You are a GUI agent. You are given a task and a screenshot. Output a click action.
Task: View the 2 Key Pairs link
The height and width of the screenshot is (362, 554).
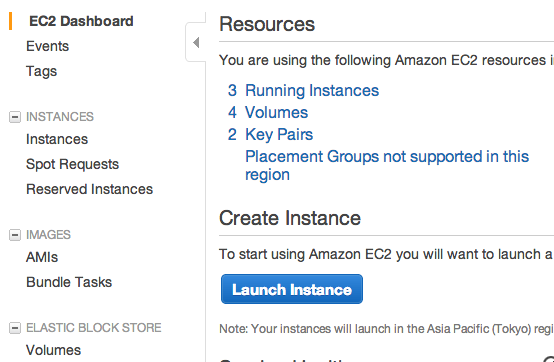[x=270, y=135]
